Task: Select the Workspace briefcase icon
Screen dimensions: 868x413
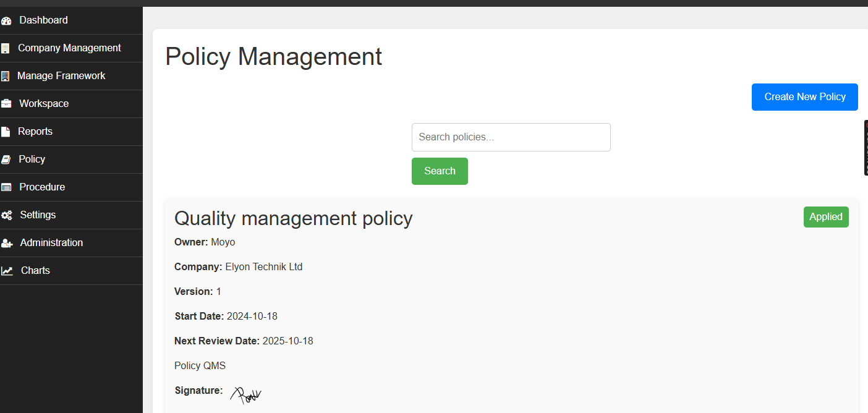Action: point(7,103)
